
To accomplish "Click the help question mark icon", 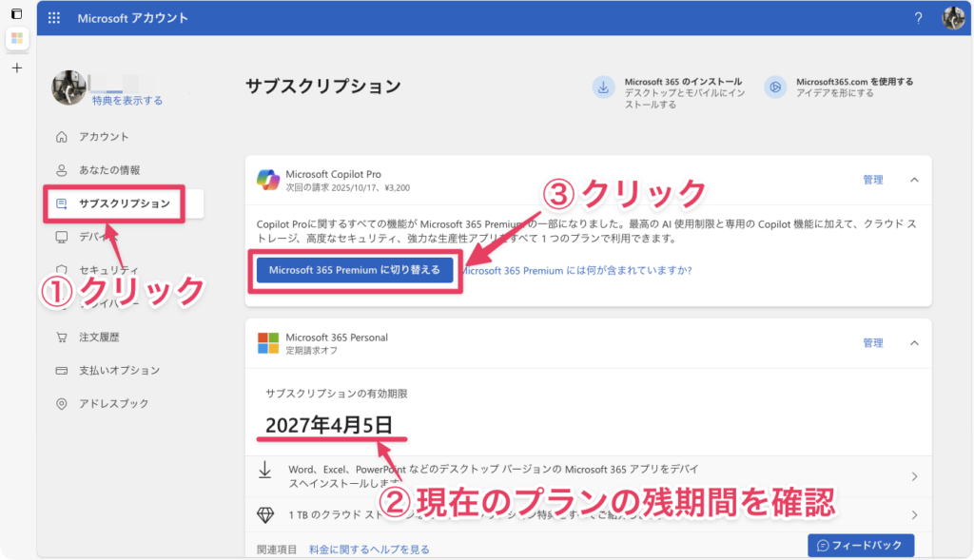I will point(918,18).
